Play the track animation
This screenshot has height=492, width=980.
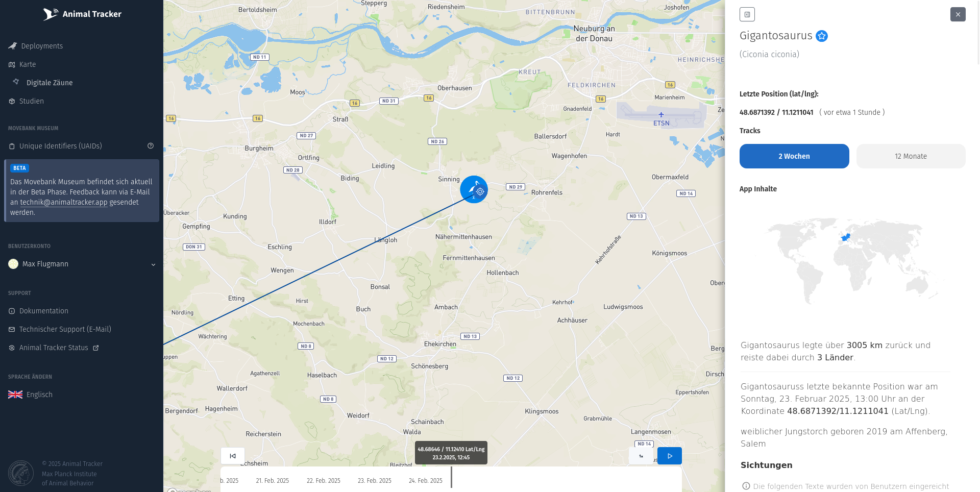[669, 456]
